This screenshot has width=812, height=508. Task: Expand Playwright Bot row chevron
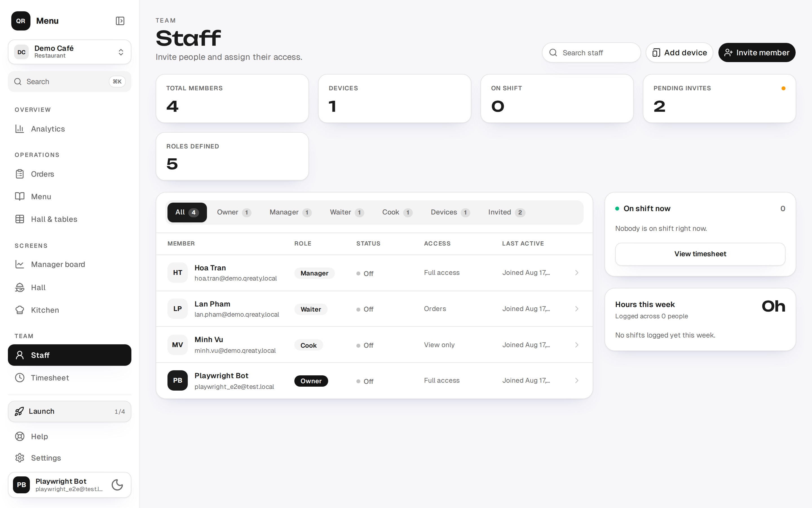[577, 381]
